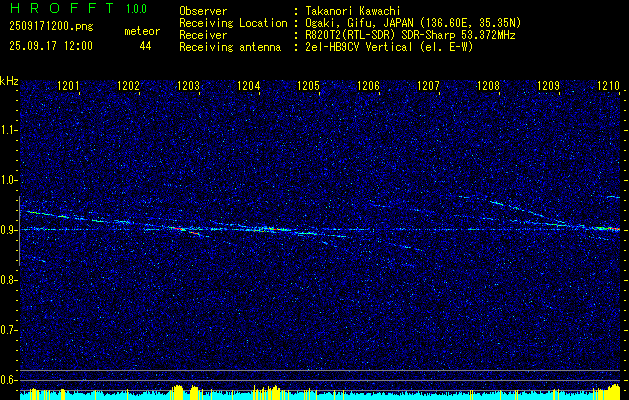Click the HROFFT program title
Screen dimensions: 629x400
62,8
